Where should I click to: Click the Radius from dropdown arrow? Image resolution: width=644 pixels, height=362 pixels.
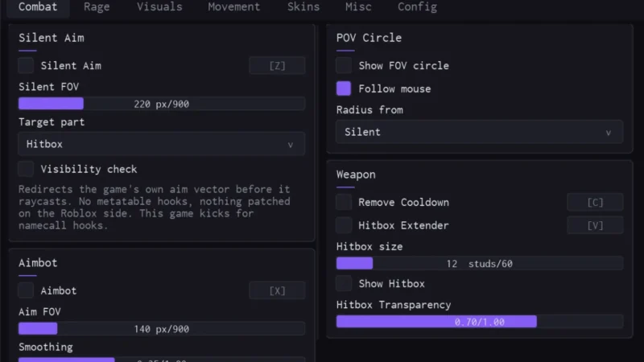click(x=609, y=133)
